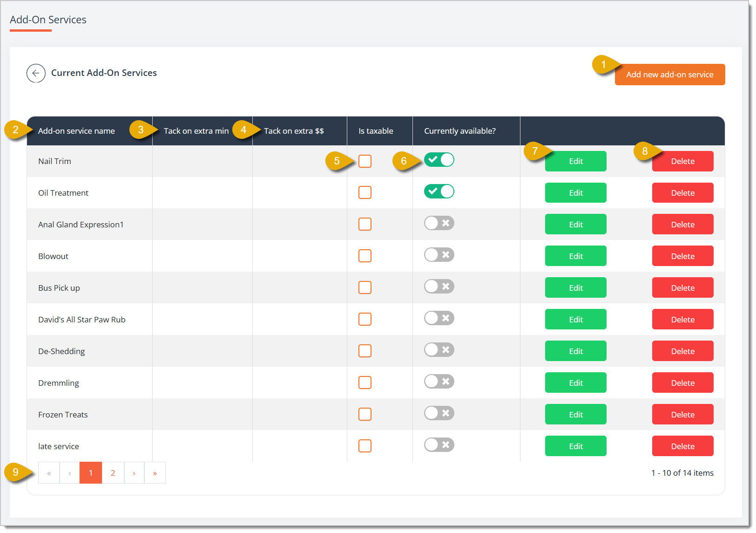Check Is taxable for David's All Star Paw Rub
Image resolution: width=756 pixels, height=533 pixels.
pyautogui.click(x=365, y=320)
